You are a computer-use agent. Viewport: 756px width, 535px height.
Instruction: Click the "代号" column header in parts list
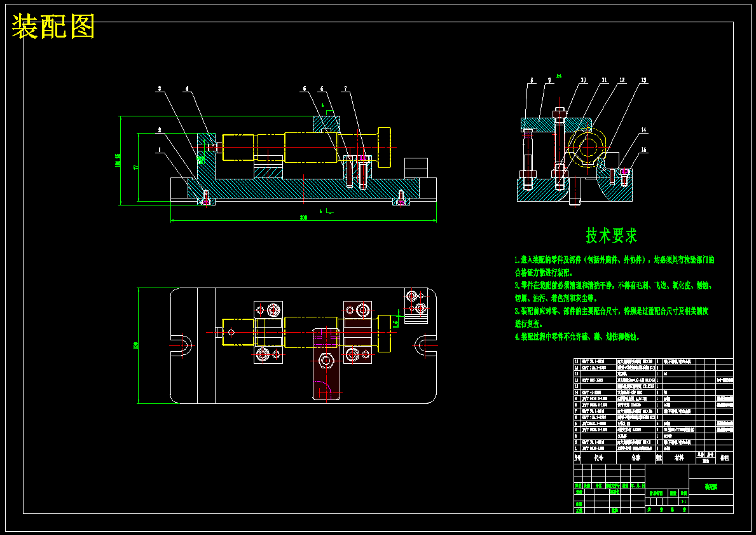pos(598,458)
